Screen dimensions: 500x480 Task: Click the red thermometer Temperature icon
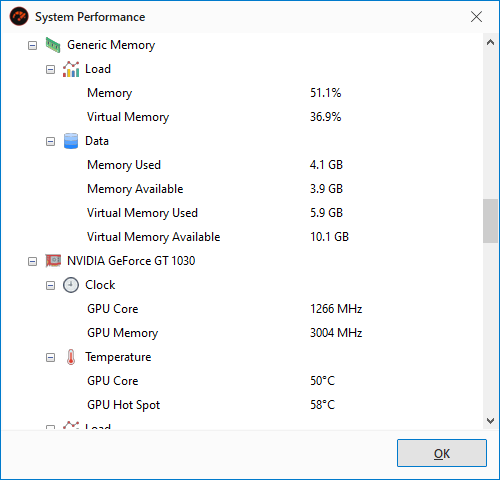[71, 357]
